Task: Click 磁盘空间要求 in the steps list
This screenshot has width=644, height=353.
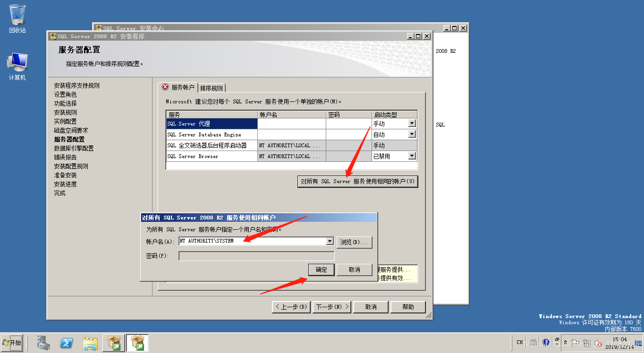Action: click(x=71, y=130)
